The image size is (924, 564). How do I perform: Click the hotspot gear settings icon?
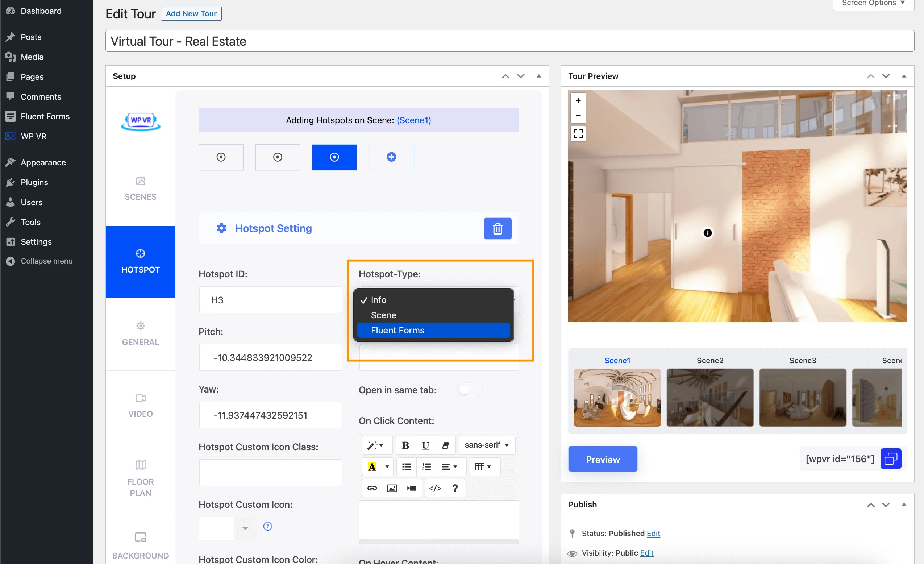click(x=221, y=228)
